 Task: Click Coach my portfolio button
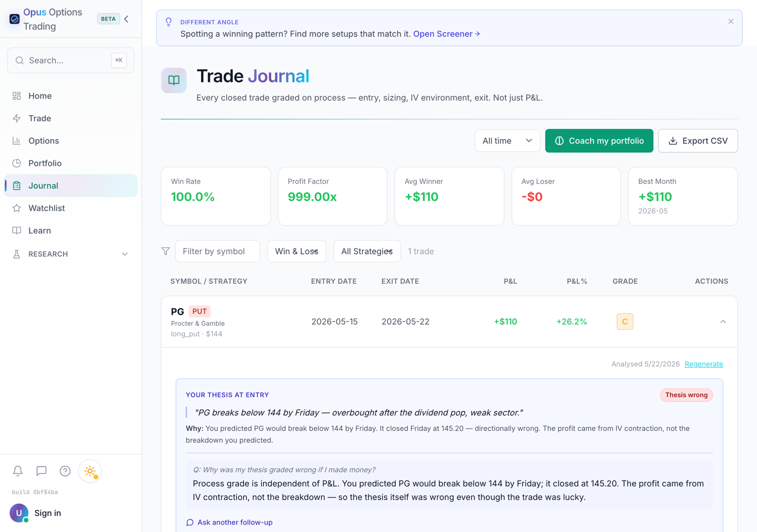599,141
